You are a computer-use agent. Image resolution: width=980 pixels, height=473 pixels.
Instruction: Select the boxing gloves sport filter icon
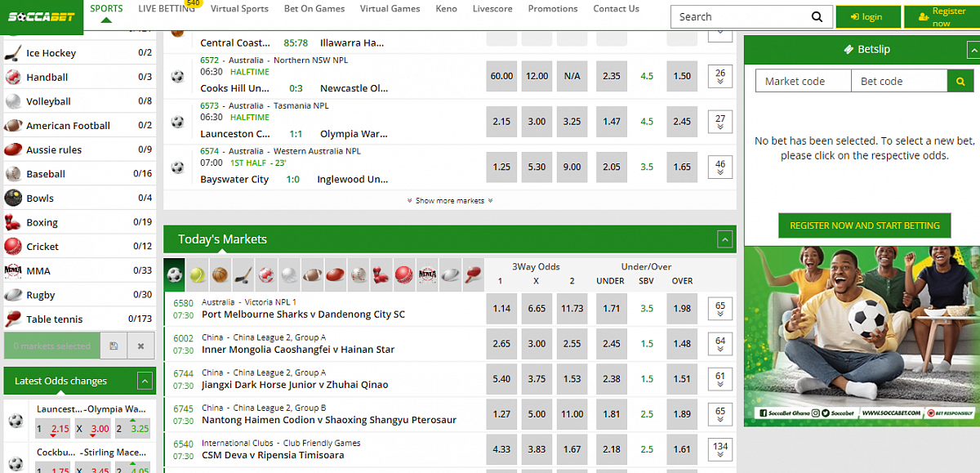[381, 275]
